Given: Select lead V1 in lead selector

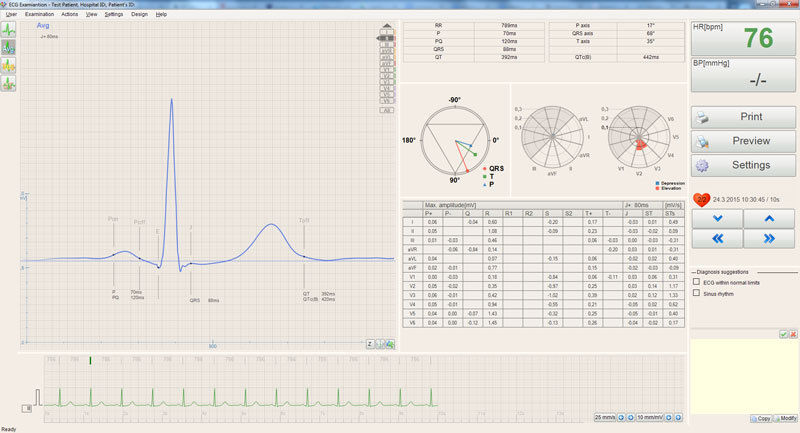Looking at the screenshot, I should tap(387, 70).
